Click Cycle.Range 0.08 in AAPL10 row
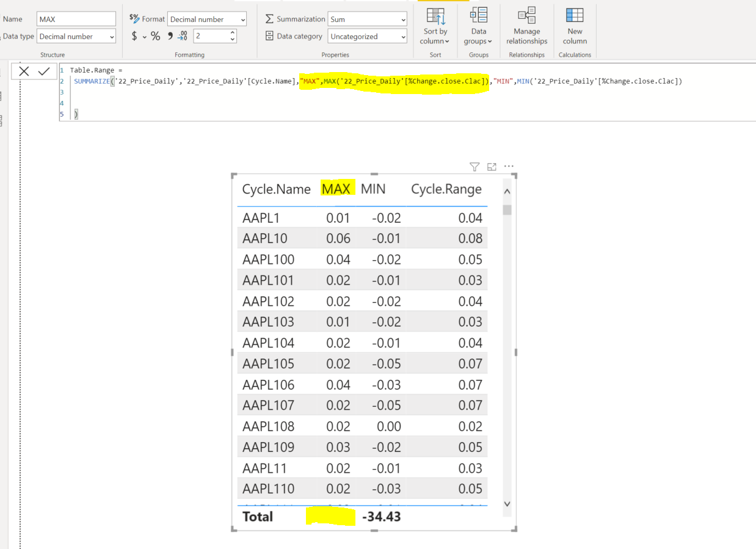This screenshot has width=756, height=549. (x=470, y=238)
